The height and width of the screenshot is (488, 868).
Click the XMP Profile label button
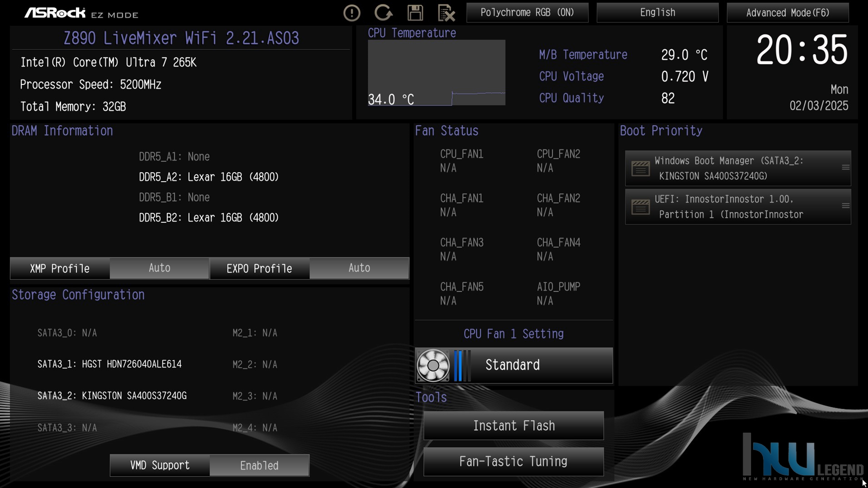pos(60,269)
